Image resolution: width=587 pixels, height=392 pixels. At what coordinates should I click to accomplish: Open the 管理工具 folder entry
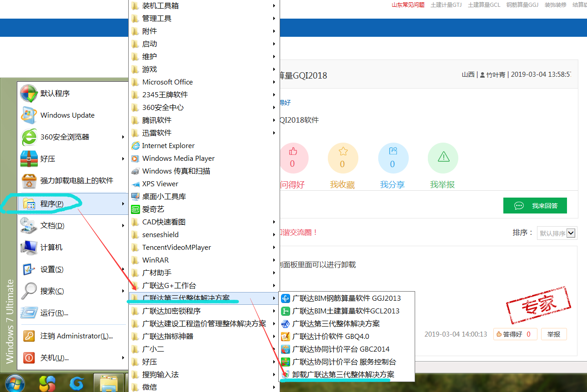[x=204, y=19]
